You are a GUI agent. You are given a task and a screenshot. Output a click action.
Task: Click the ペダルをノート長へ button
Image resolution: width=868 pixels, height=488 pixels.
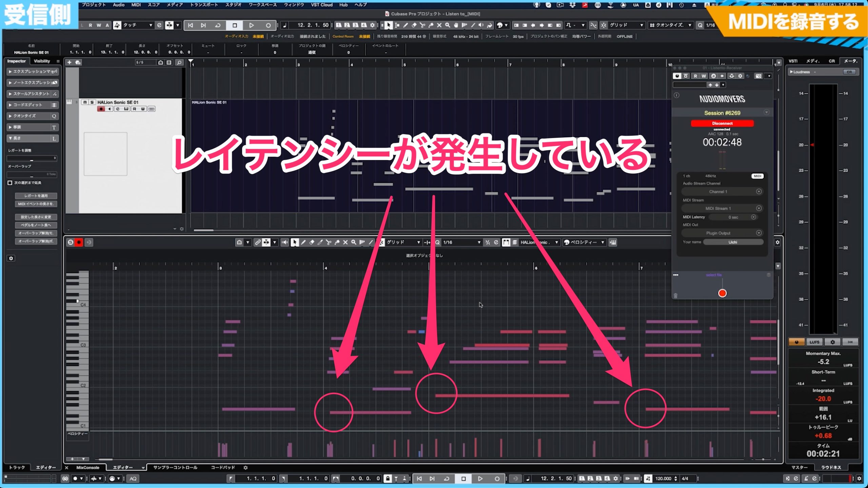tap(36, 225)
